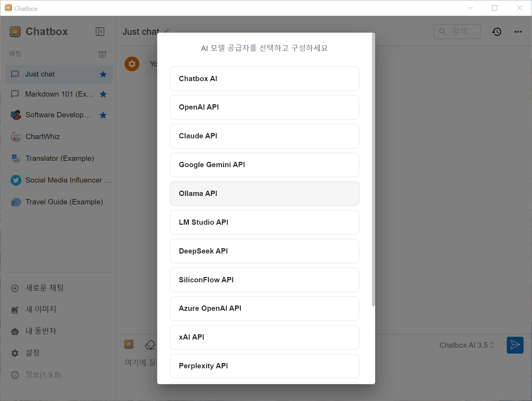Toggle star on Just chat
Screen dimensions: 532x401
click(103, 74)
